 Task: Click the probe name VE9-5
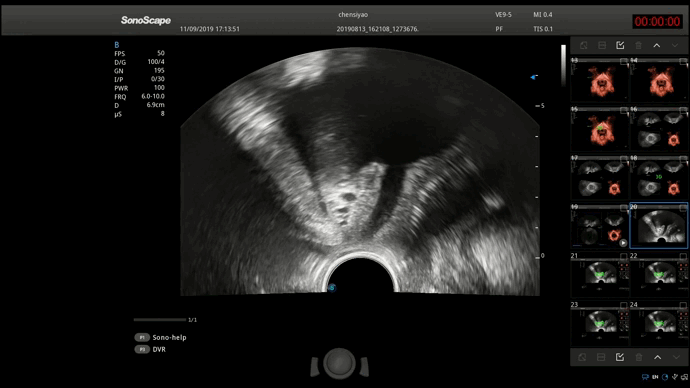coord(503,15)
